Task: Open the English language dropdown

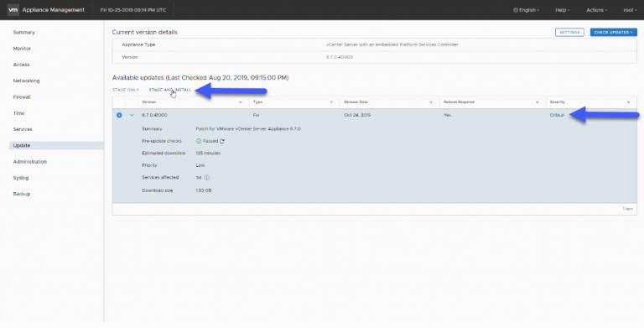Action: tap(526, 10)
